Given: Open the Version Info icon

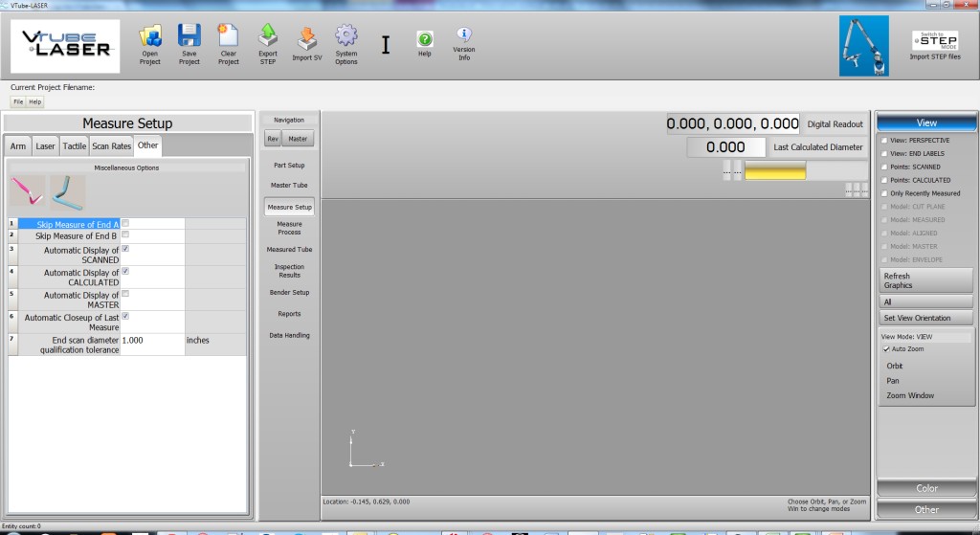Looking at the screenshot, I should click(463, 35).
